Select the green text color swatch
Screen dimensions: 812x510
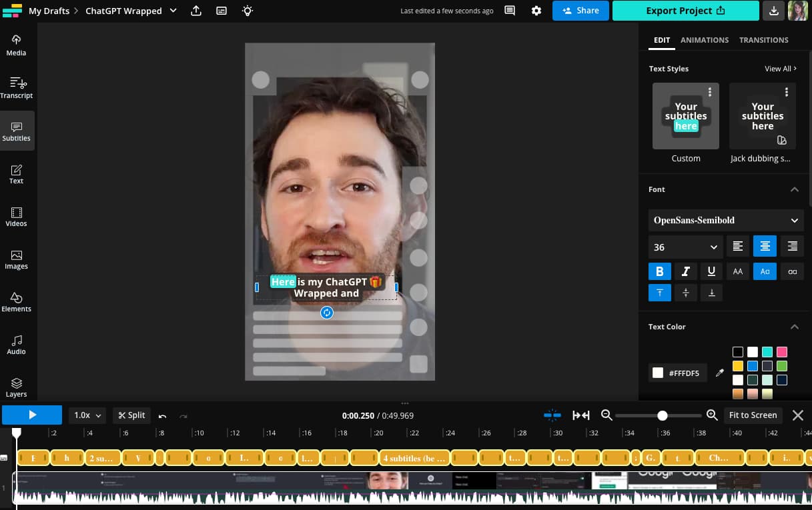click(x=782, y=366)
